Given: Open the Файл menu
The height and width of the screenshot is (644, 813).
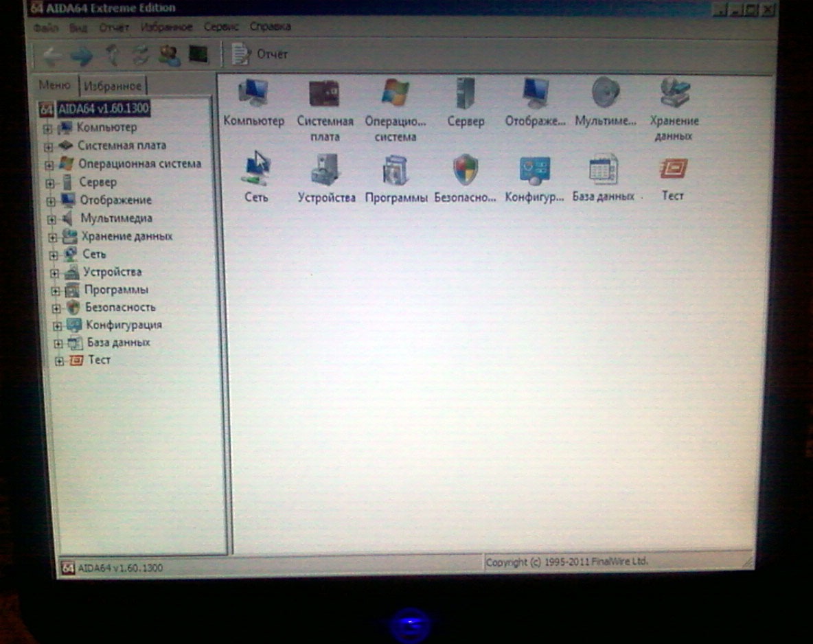Looking at the screenshot, I should [45, 28].
